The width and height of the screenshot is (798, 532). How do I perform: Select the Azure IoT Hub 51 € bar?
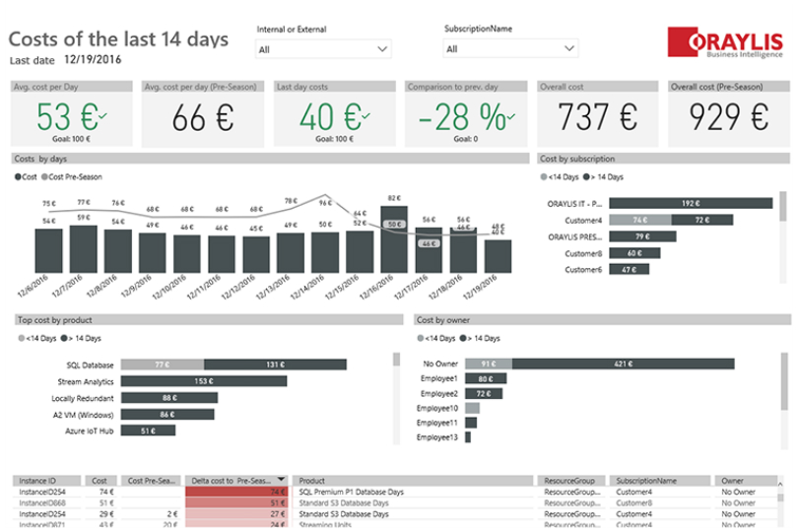148,431
